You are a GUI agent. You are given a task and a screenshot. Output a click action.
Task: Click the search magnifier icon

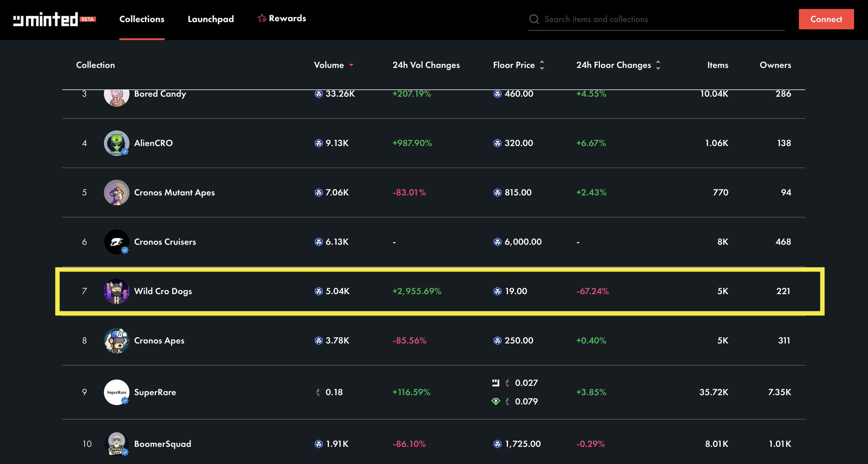[x=534, y=19]
